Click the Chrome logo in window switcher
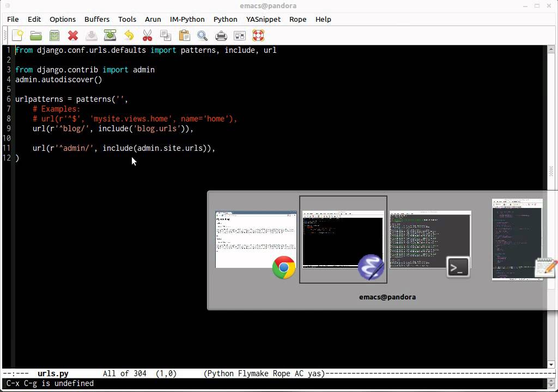Viewport: 558px width, 392px height. (x=284, y=267)
